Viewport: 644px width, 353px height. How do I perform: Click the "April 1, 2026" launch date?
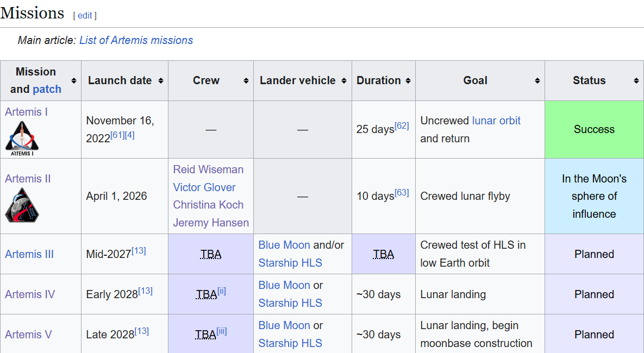point(116,196)
